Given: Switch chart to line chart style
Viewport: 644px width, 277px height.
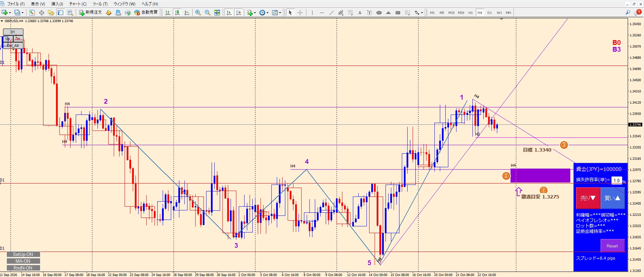Looking at the screenshot, I should coord(187,13).
